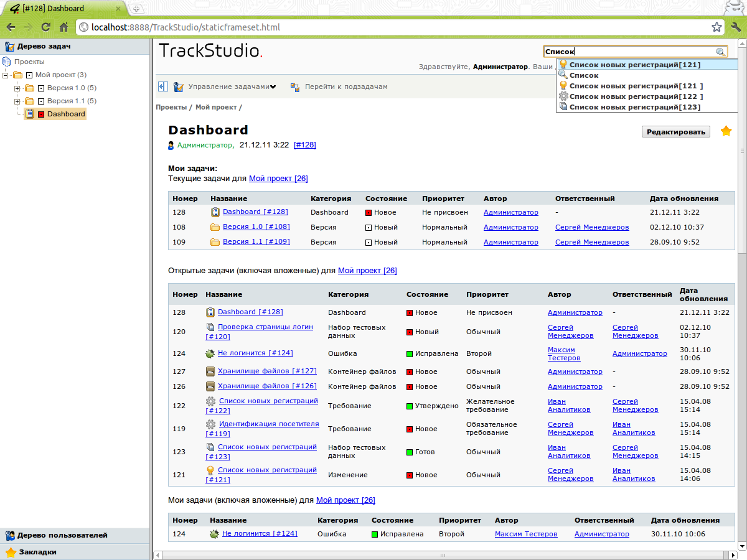Open the 'Версия 1.1 [#109]' task link
The image size is (747, 560).
256,242
